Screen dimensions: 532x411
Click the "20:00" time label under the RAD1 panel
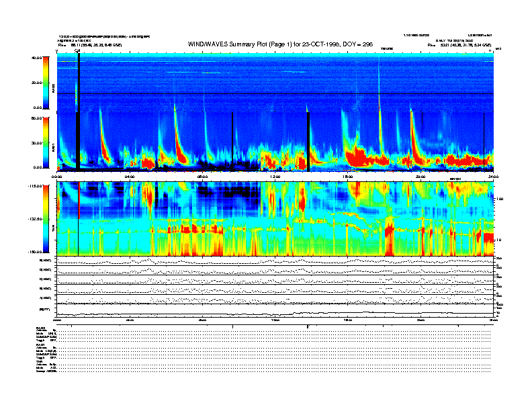click(x=420, y=177)
